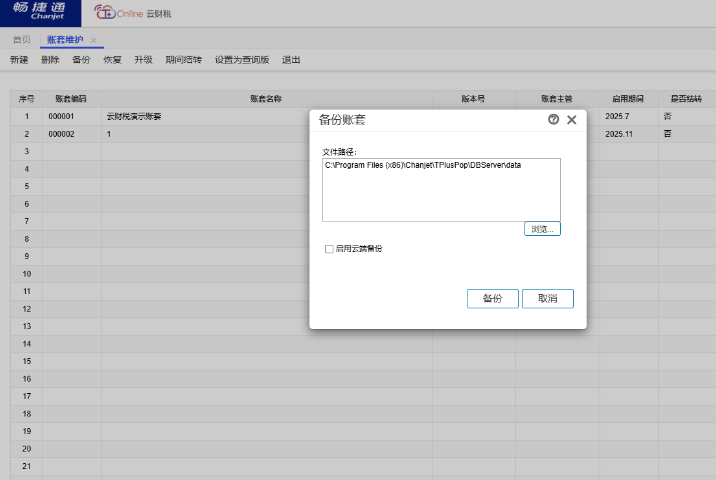The height and width of the screenshot is (480, 716).
Task: Click 退出 in the toolbar
Action: 291,60
